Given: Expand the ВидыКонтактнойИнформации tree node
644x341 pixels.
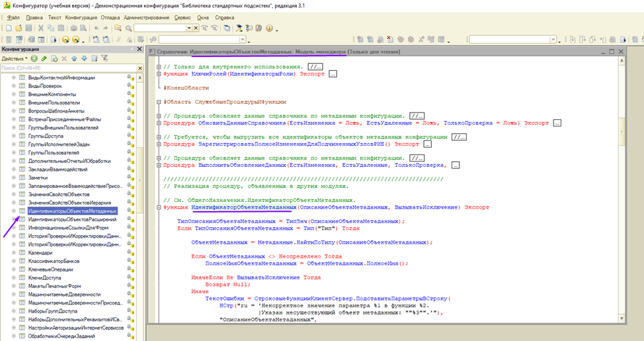Looking at the screenshot, I should [13, 77].
